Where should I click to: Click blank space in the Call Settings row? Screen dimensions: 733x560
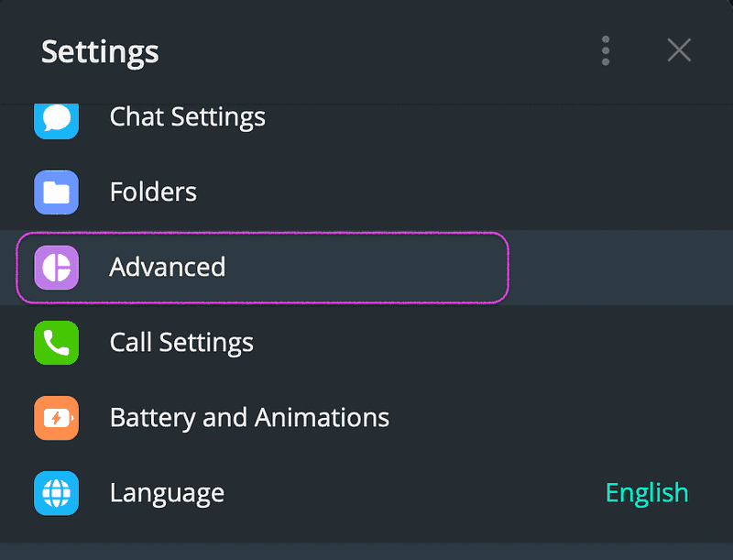476,343
